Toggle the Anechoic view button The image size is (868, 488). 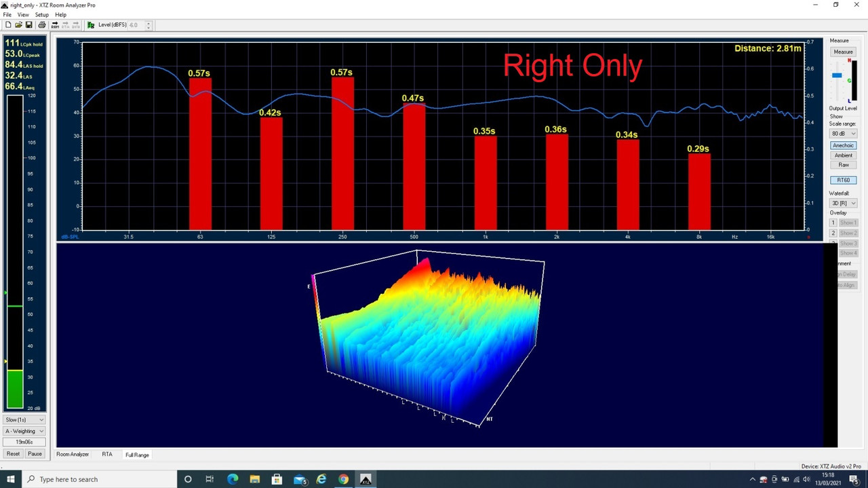pyautogui.click(x=843, y=145)
